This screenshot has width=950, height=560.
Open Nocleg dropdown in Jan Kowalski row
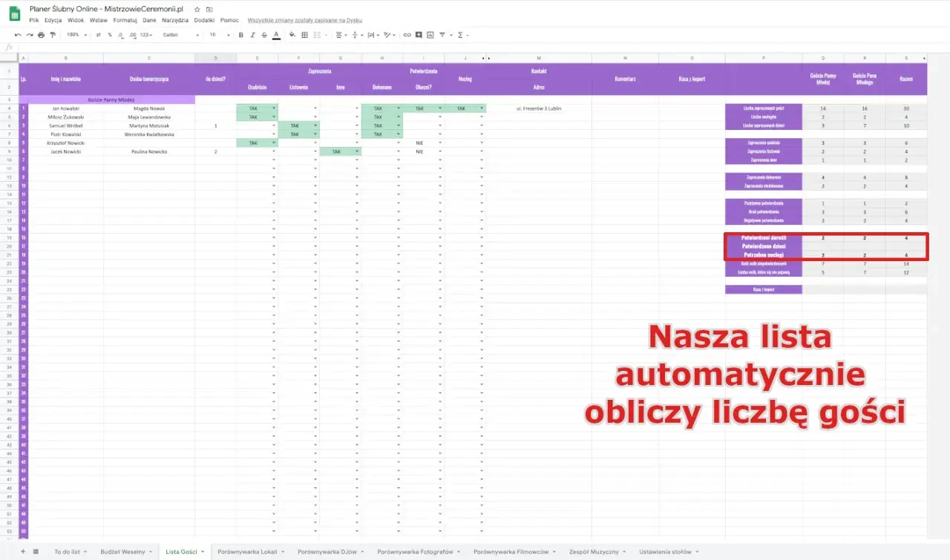pos(482,108)
